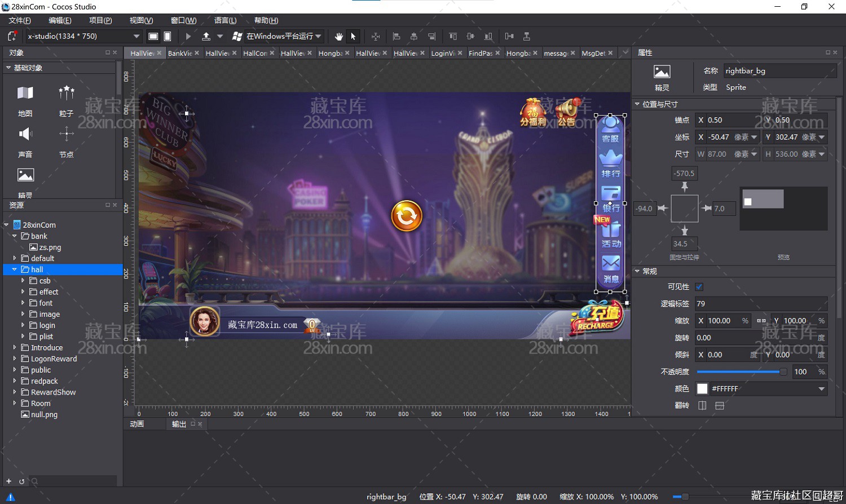846x504 pixels.
Task: Open the color #FFFFFF dropdown arrow
Action: click(x=821, y=389)
